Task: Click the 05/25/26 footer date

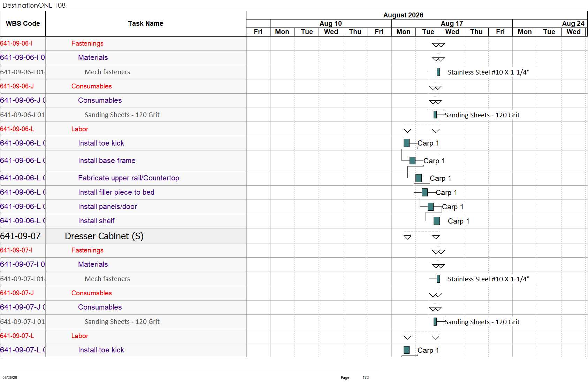Action: point(10,377)
